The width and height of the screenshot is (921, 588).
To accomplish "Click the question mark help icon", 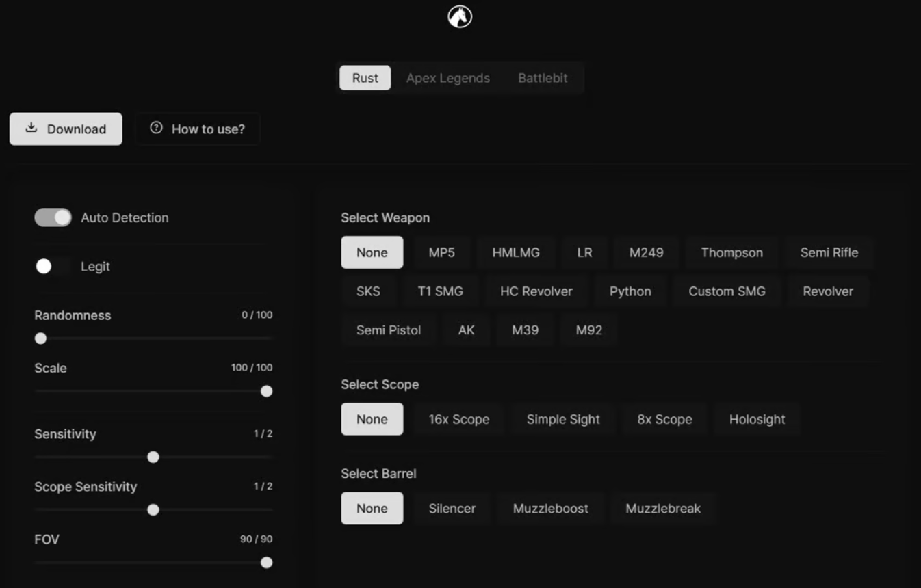I will 156,128.
